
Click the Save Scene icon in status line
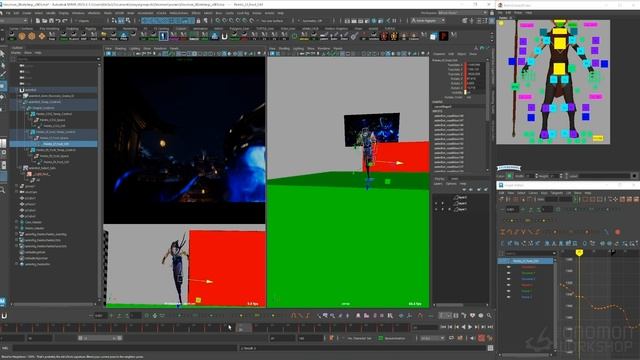(x=50, y=20)
